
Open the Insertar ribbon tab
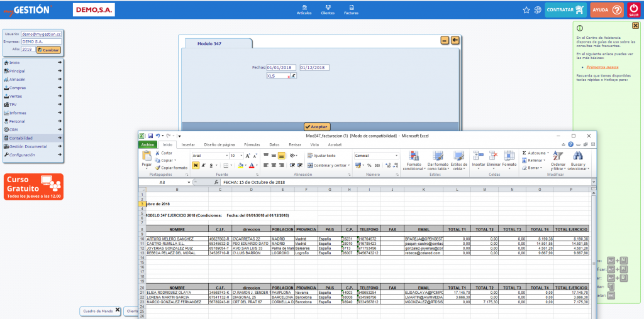[x=188, y=144]
